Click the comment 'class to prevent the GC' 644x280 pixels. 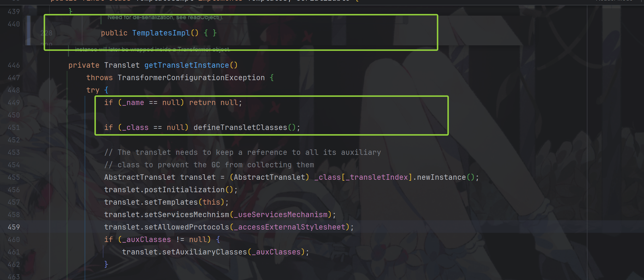point(209,165)
